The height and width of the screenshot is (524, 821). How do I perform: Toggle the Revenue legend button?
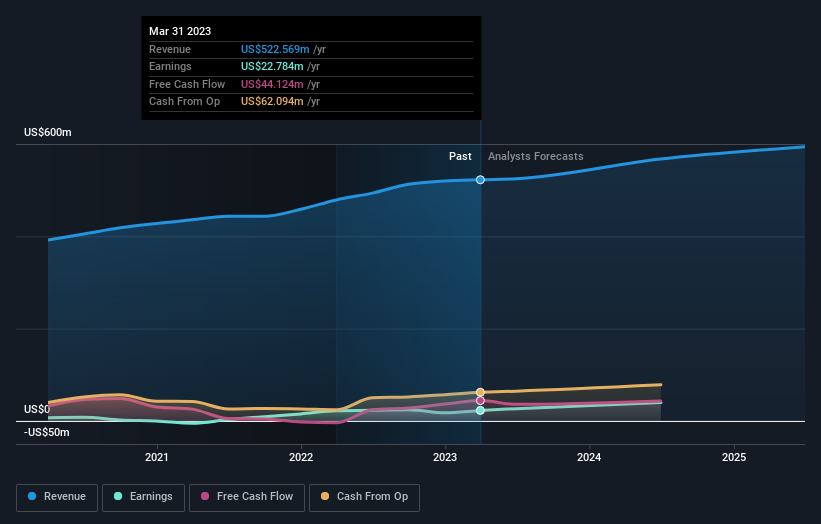pyautogui.click(x=57, y=497)
